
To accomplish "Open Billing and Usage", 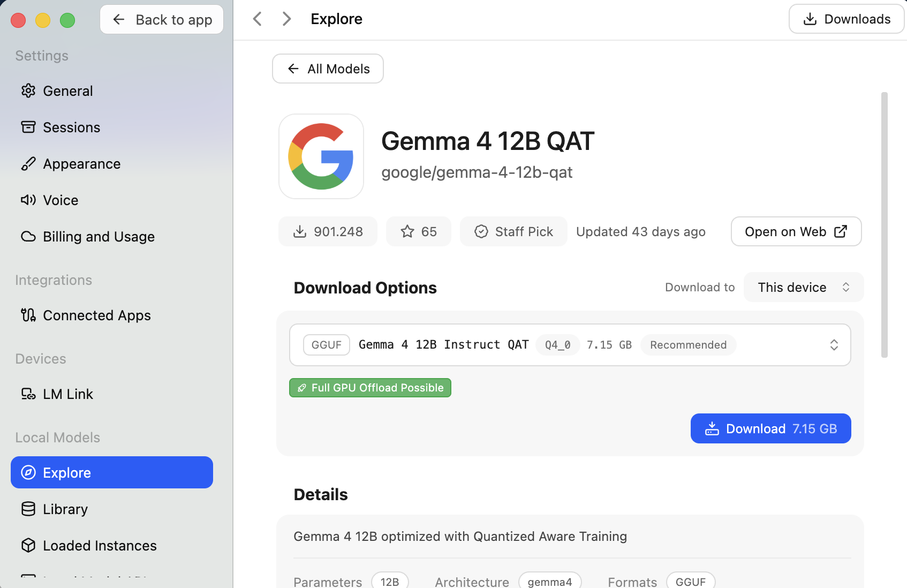I will pos(112,237).
